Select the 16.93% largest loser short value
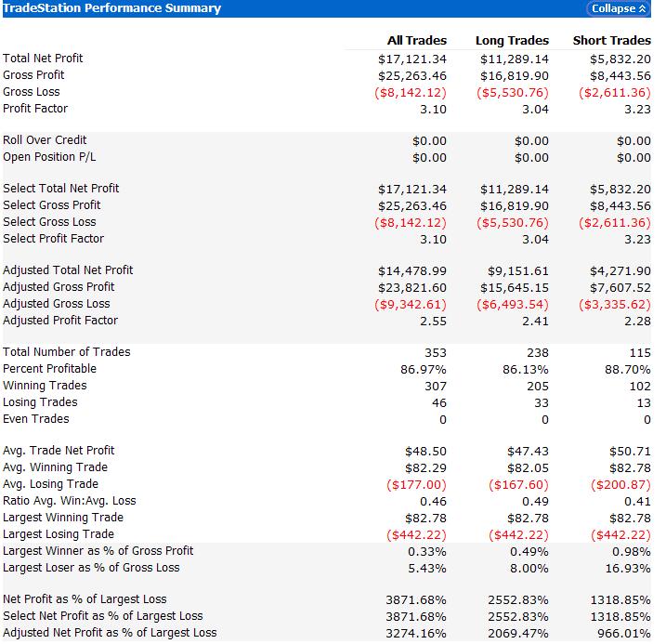Image resolution: width=666 pixels, height=644 pixels. 628,569
